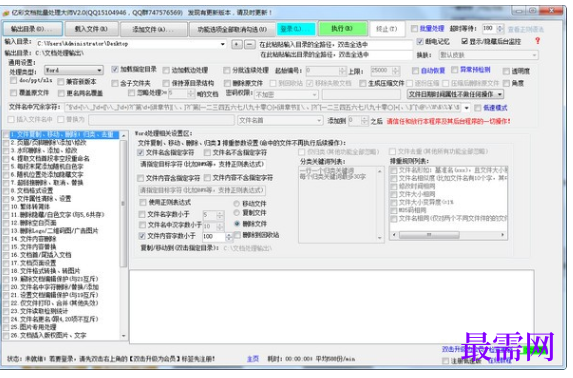
Task: Select the 移动文件 radio button
Action: point(237,204)
